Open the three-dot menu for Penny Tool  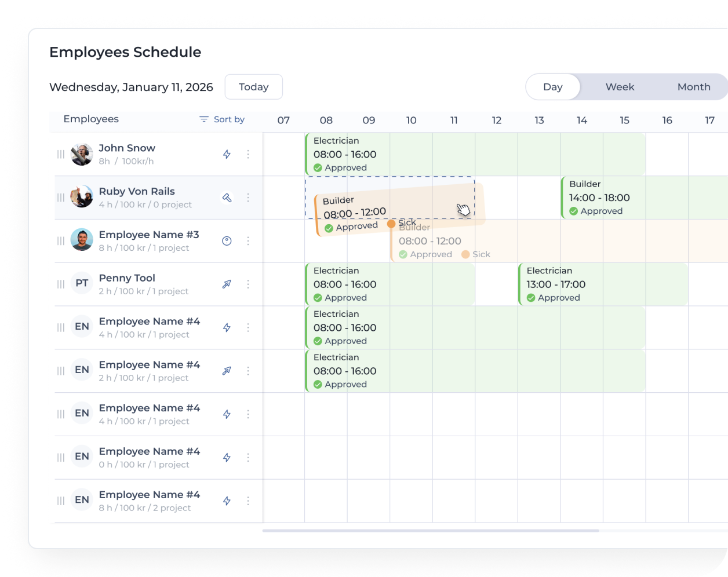click(x=248, y=284)
